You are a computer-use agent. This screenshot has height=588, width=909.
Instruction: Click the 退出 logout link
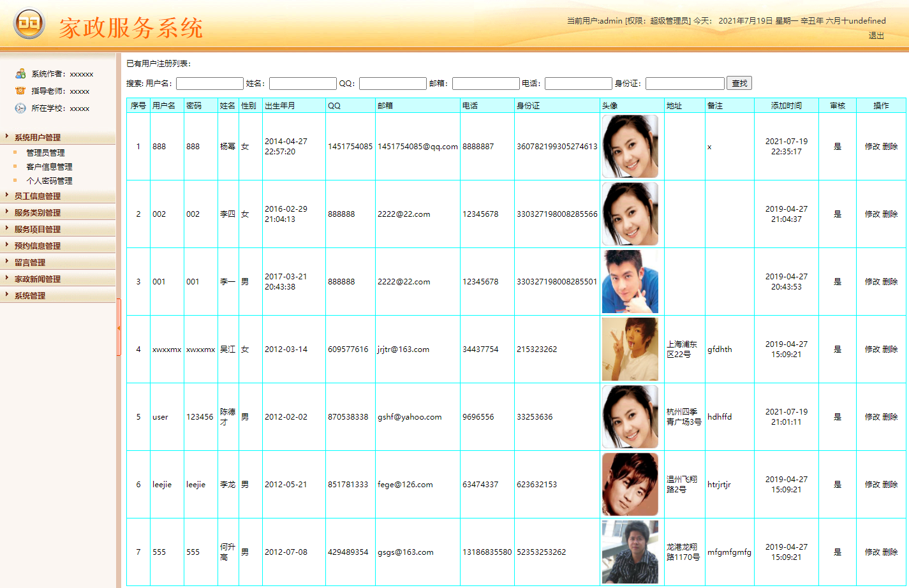875,36
